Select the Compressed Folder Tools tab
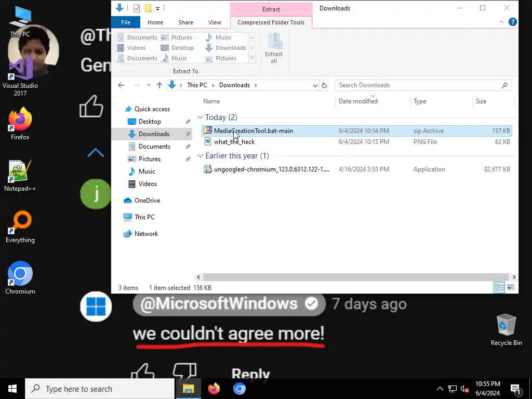Image resolution: width=532 pixels, height=399 pixels. click(271, 22)
